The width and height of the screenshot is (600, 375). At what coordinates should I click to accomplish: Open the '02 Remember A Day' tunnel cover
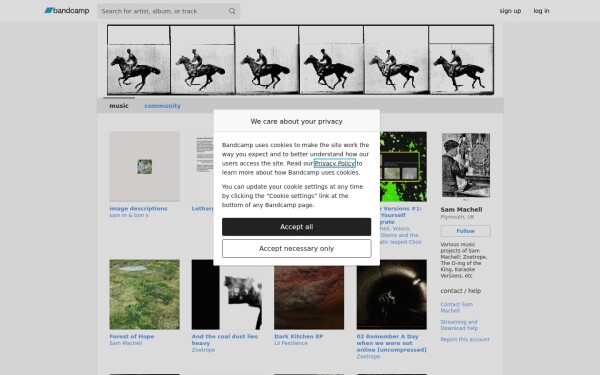click(x=391, y=294)
